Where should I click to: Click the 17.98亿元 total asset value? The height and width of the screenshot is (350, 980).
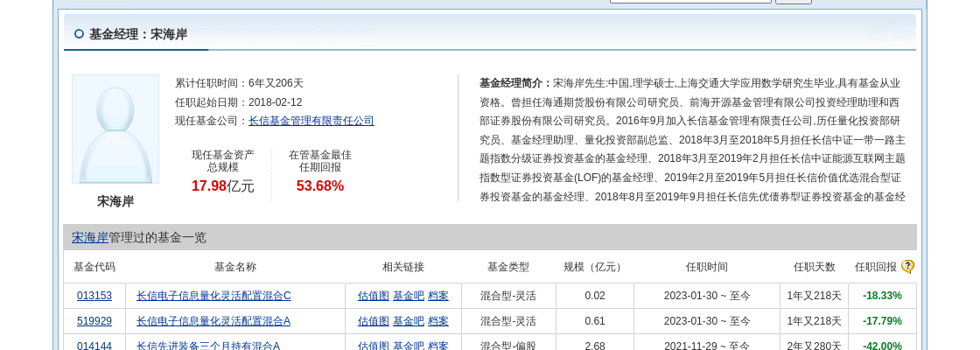[x=223, y=185]
